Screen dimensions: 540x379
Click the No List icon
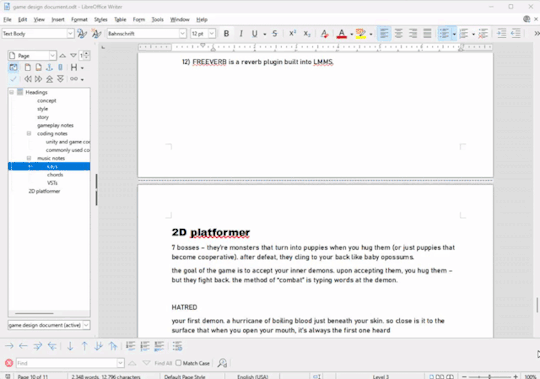484,33
